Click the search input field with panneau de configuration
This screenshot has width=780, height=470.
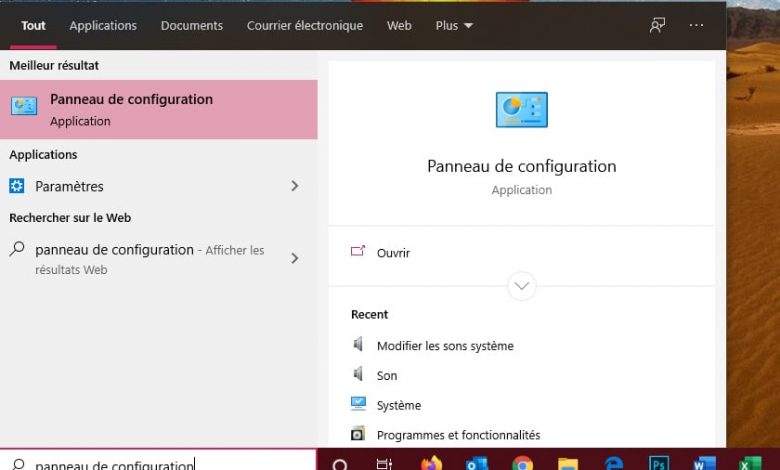[x=158, y=461]
